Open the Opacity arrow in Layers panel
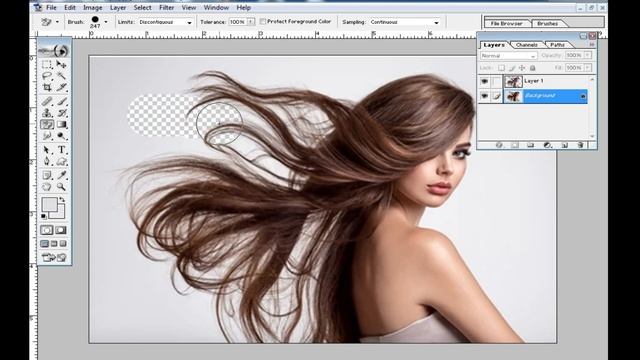 [x=587, y=55]
